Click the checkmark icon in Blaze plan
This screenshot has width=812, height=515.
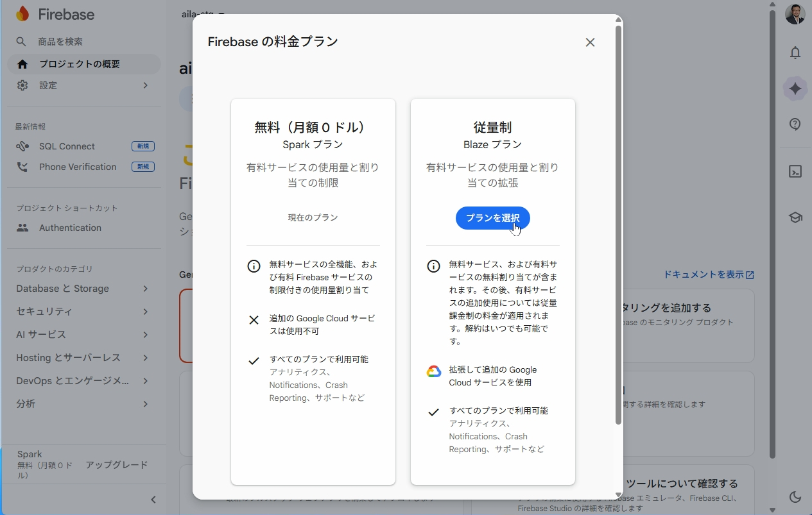click(433, 412)
